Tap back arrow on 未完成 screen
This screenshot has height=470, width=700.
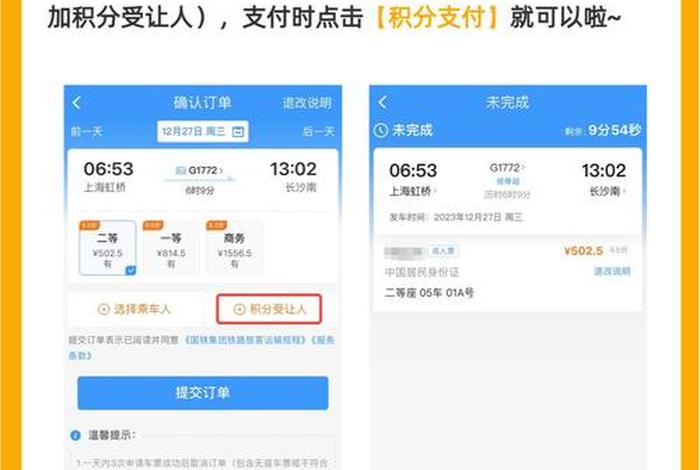tap(383, 102)
